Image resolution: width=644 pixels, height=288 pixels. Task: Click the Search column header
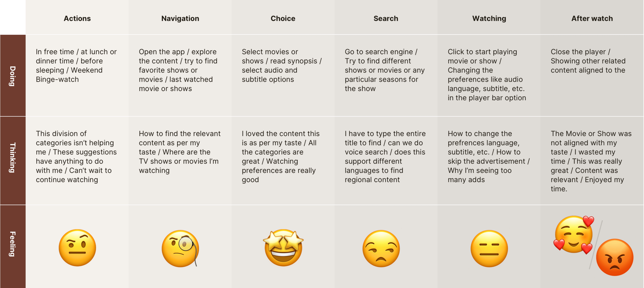pos(386,18)
